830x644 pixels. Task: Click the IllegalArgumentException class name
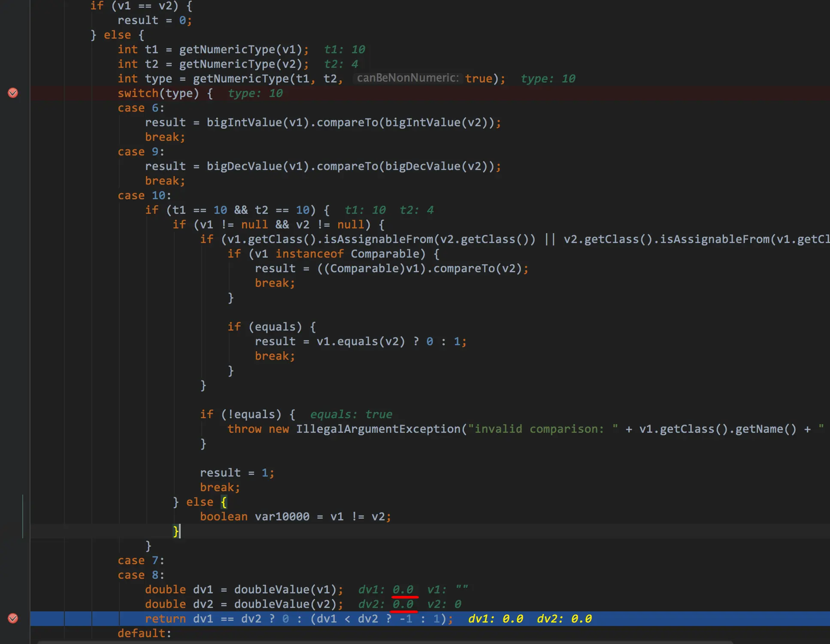[x=378, y=429]
